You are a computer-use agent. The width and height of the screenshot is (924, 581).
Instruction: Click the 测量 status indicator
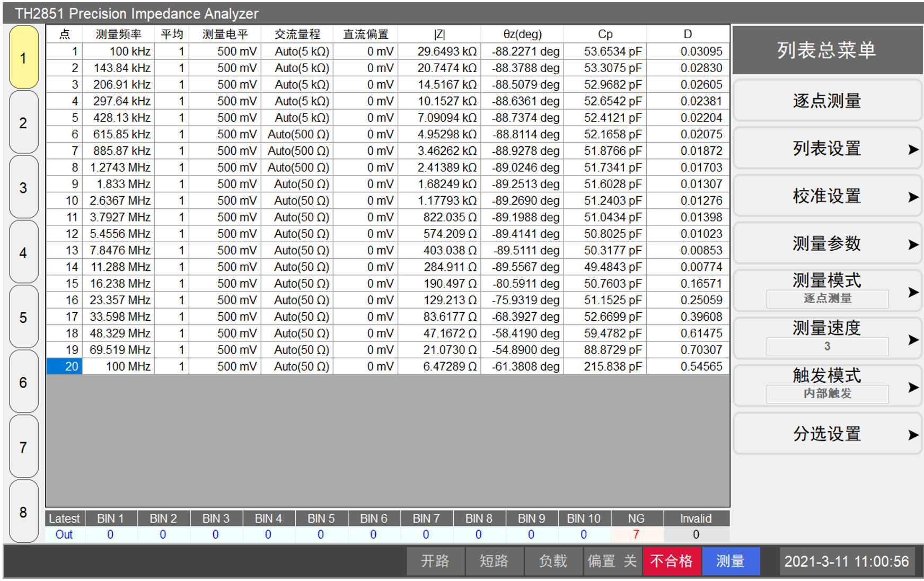tap(731, 561)
